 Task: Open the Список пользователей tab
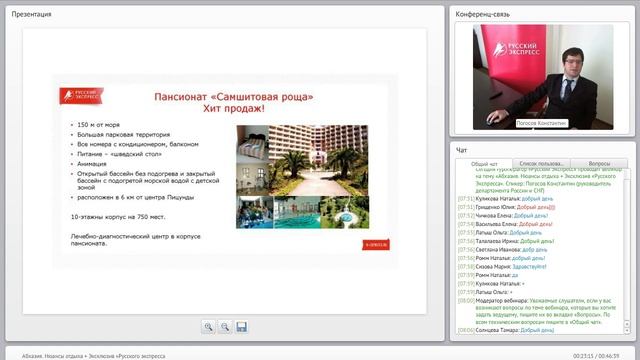click(x=541, y=163)
